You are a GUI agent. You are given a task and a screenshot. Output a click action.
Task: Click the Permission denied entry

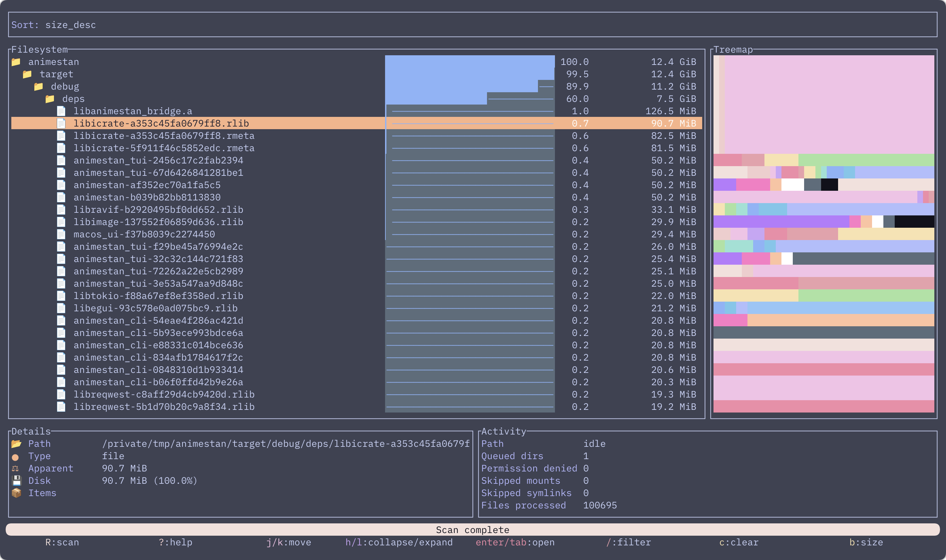tap(535, 469)
